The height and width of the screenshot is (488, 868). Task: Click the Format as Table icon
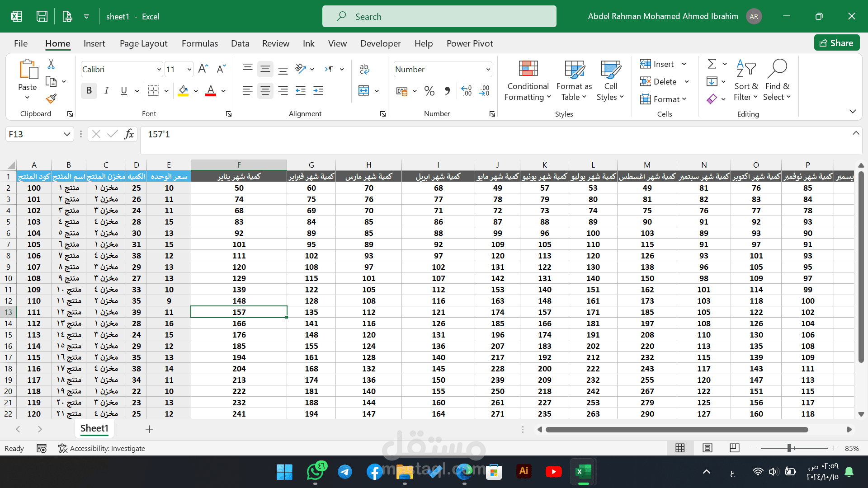(574, 70)
